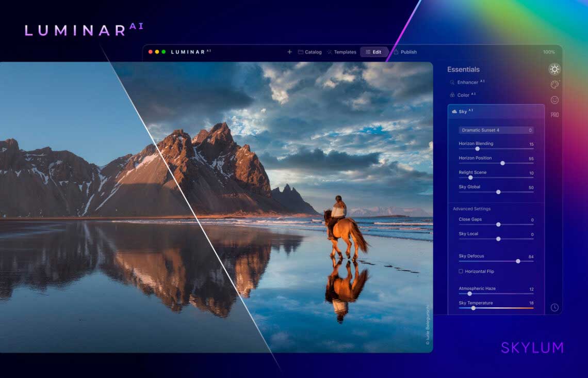The image size is (588, 378).
Task: Click the Sky Global slider handle
Action: (x=498, y=192)
